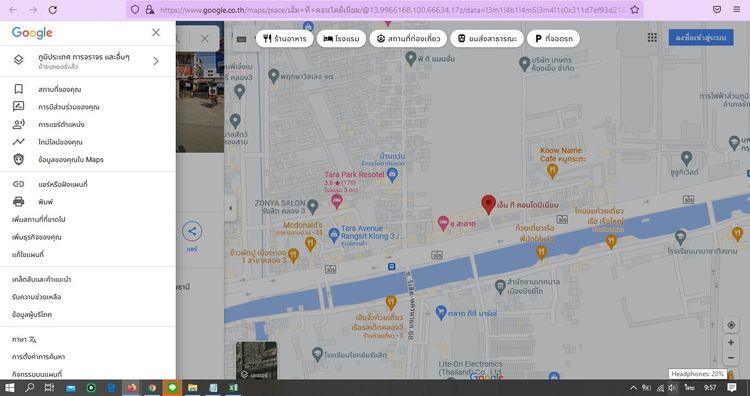The image size is (750, 396).
Task: Click the ร้านอาหาร restaurants filter chip
Action: pos(285,39)
